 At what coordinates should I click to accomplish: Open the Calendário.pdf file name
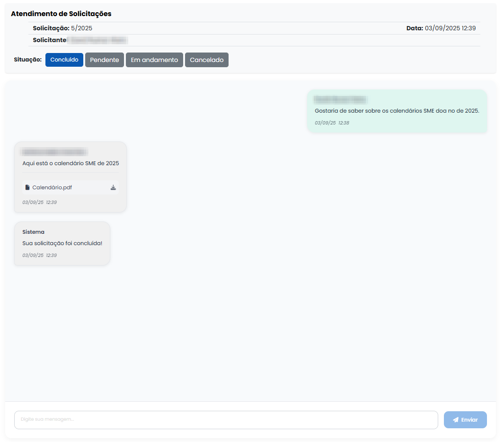click(52, 187)
